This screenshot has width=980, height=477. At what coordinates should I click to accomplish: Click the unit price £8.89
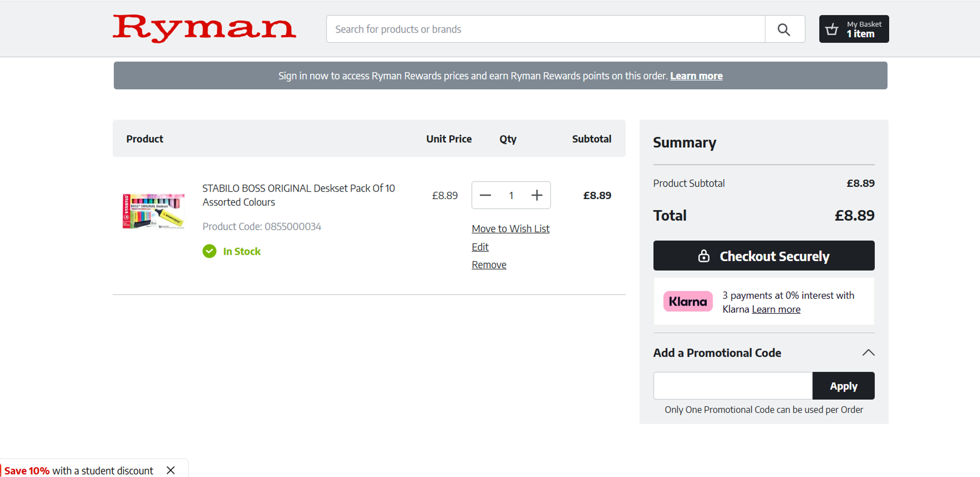(x=444, y=195)
